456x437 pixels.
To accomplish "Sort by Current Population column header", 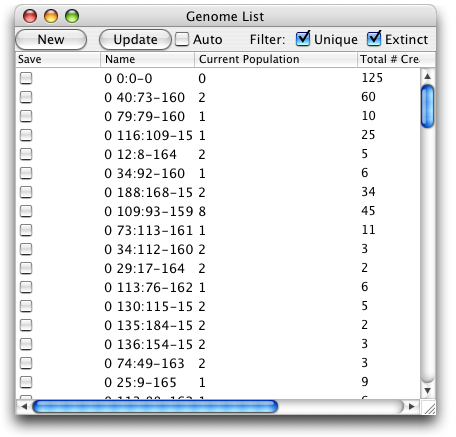I will (x=276, y=59).
